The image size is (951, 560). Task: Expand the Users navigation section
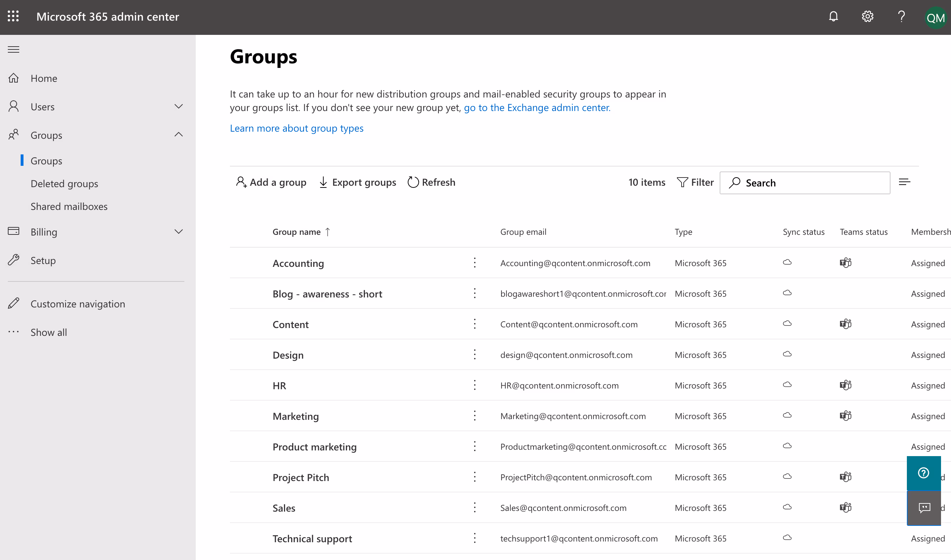(179, 106)
